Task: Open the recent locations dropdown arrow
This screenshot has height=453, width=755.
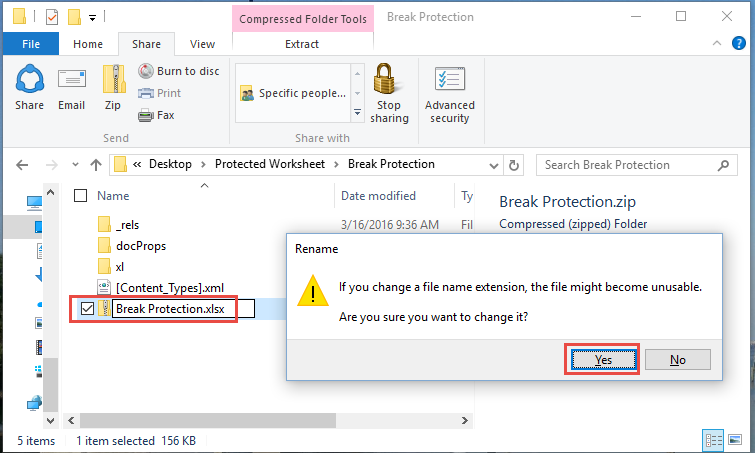Action: 75,165
